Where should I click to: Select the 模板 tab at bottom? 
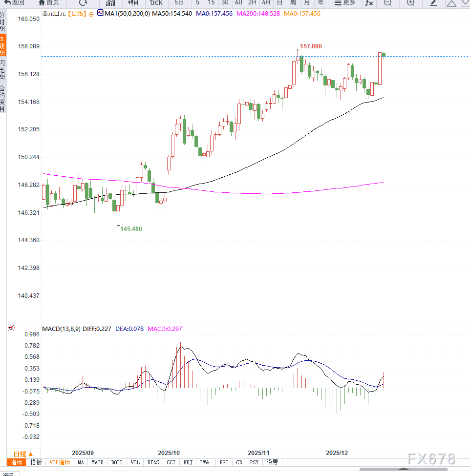point(36,462)
